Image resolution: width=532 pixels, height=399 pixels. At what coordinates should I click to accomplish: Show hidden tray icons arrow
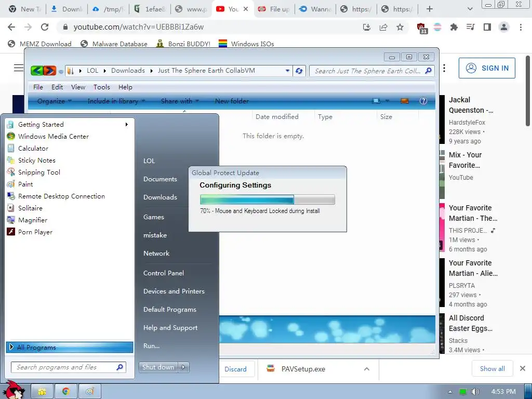[450, 392]
